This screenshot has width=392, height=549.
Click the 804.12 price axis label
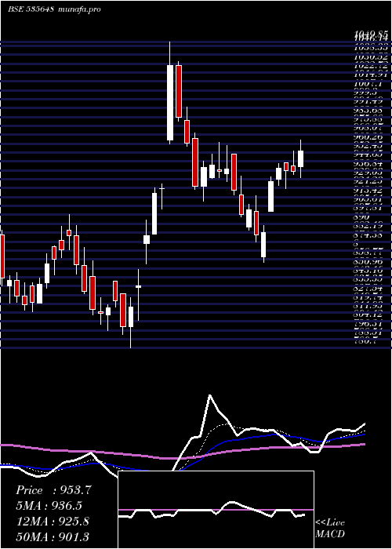point(368,315)
